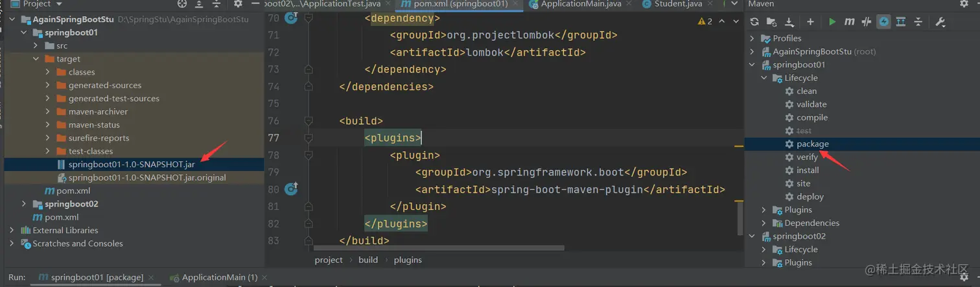The height and width of the screenshot is (287, 980).
Task: Select the surefire-reports folder
Action: coord(99,138)
